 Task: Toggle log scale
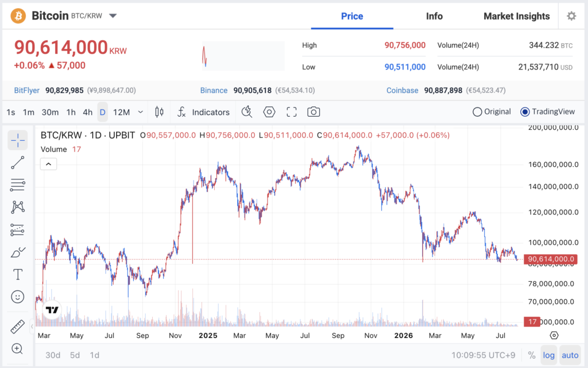pos(548,355)
